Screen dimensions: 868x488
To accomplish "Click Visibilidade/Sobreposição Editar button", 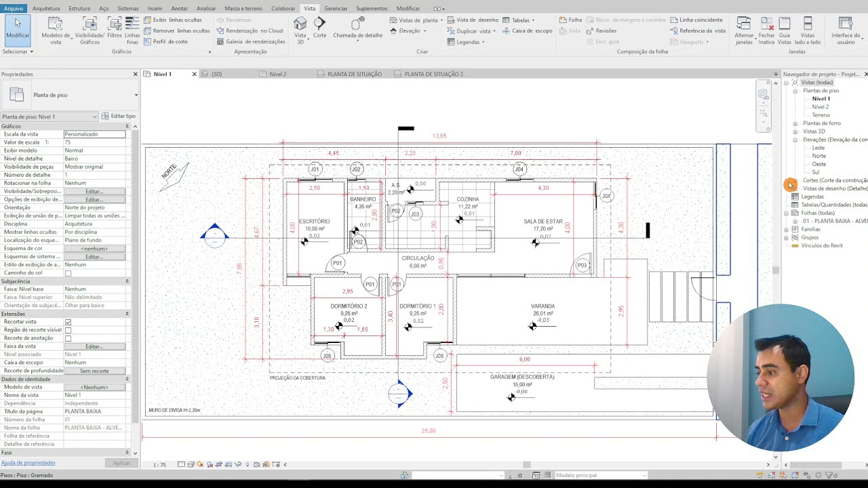I will click(x=94, y=191).
